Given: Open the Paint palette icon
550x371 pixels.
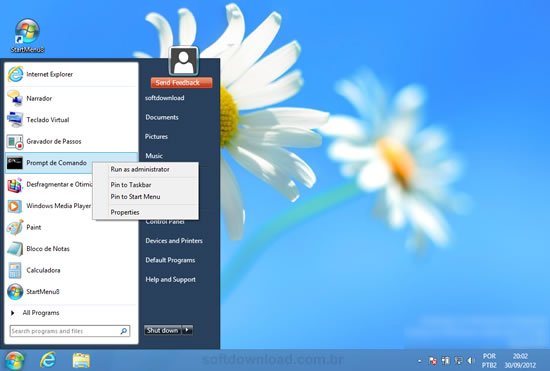Looking at the screenshot, I should pos(15,227).
